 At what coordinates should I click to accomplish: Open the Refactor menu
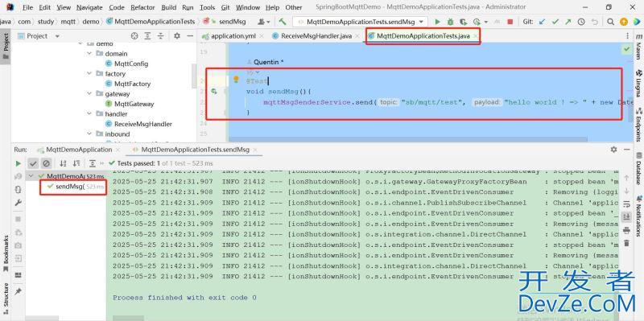coord(143,7)
